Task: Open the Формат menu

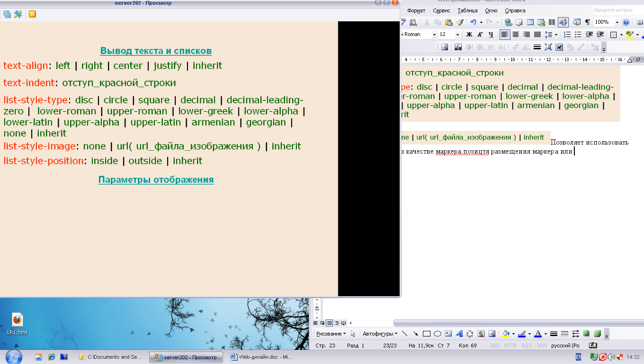Action: click(x=416, y=10)
